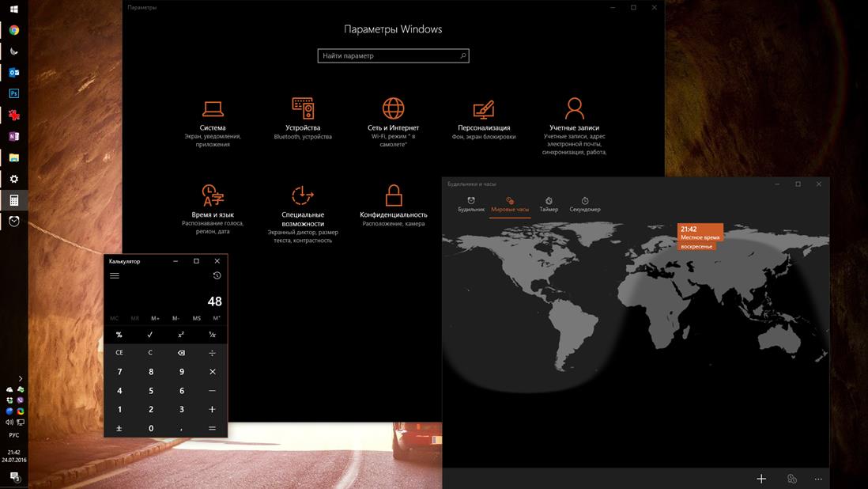Click the compare times icon in clock app
This screenshot has width=868, height=489.
(791, 479)
